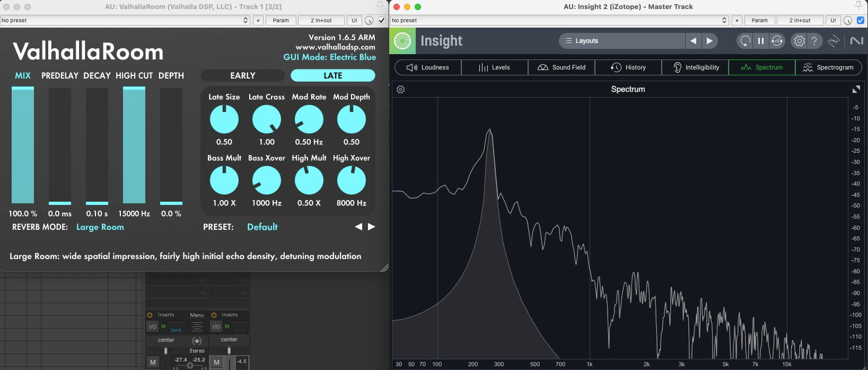Pause the Insight meter display
Viewport: 868px width, 370px height.
[x=761, y=41]
